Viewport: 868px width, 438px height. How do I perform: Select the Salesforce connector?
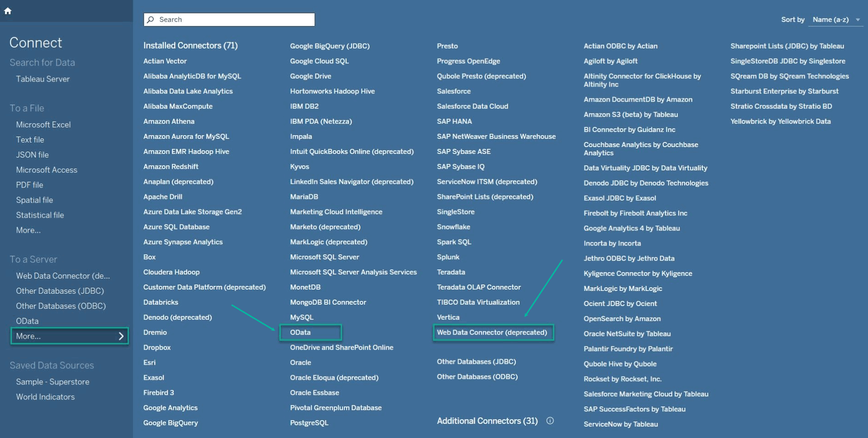(453, 91)
